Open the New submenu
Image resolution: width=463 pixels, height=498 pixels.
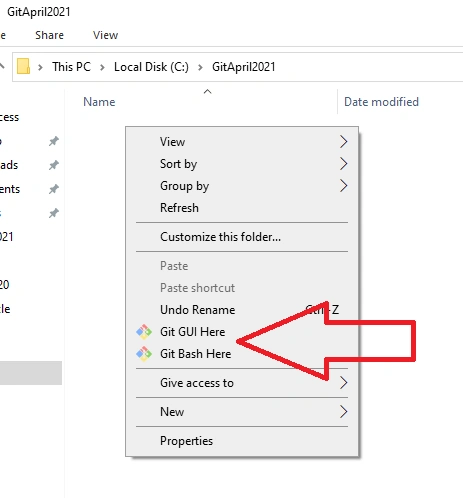[x=242, y=412]
